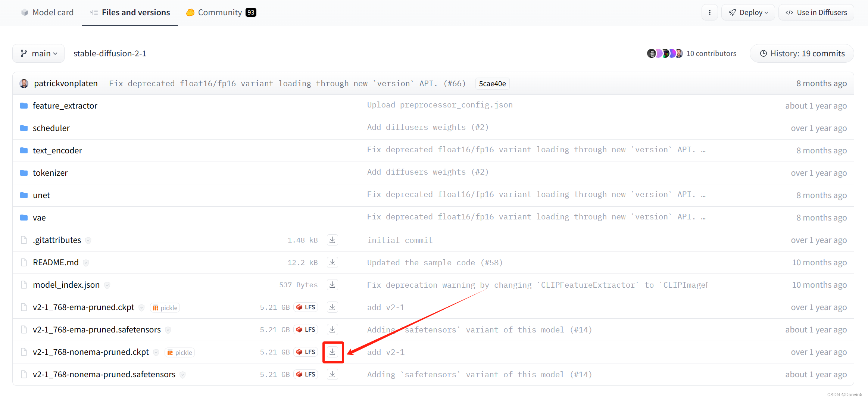Open the README.md file
Screen dimensions: 868x400
coord(56,262)
